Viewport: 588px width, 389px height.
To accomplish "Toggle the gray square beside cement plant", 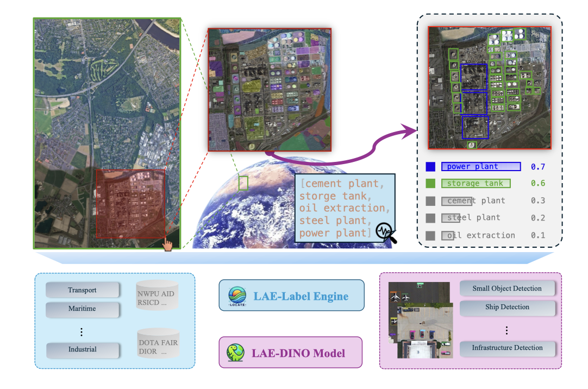I will click(431, 201).
